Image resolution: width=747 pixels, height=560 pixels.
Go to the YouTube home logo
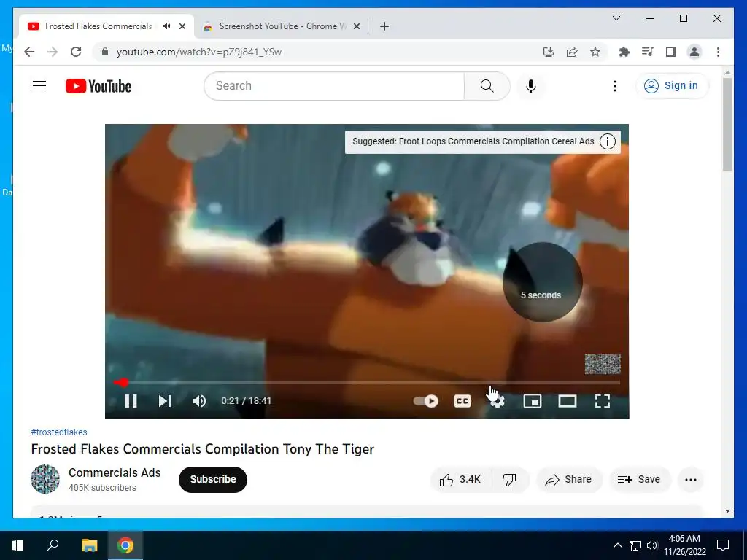pos(98,86)
